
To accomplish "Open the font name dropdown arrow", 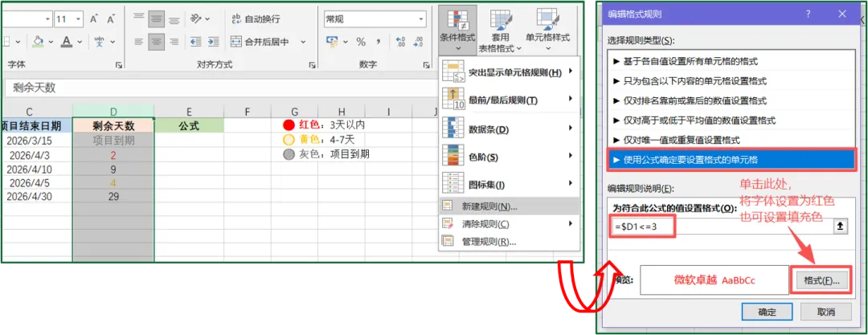I will [47, 18].
